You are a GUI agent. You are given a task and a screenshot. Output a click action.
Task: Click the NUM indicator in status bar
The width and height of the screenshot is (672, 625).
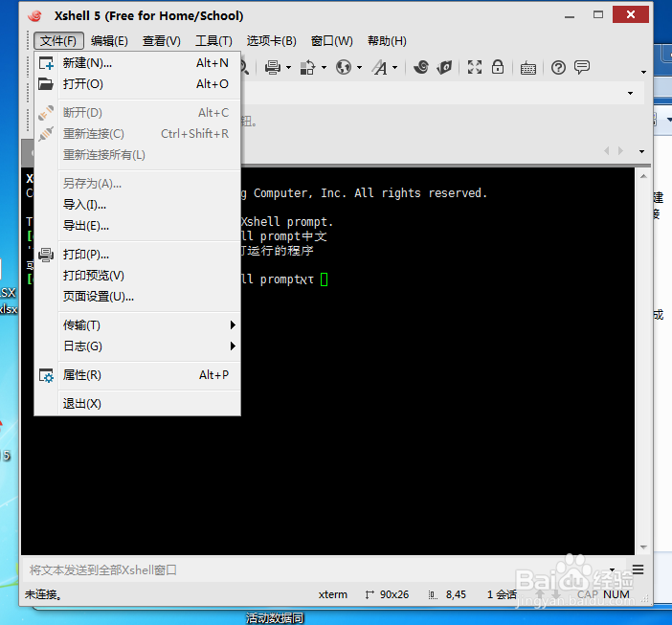[616, 594]
